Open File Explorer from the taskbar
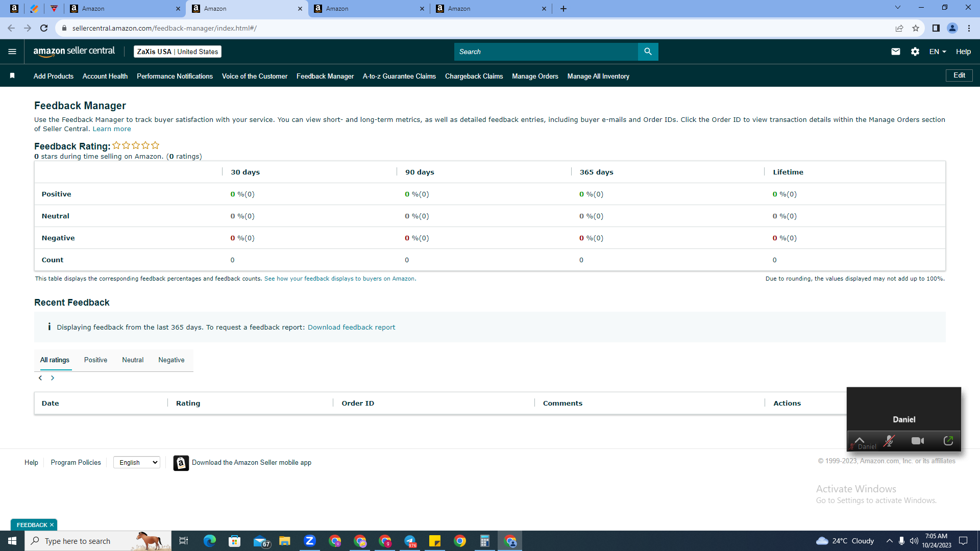This screenshot has height=551, width=980. click(285, 541)
